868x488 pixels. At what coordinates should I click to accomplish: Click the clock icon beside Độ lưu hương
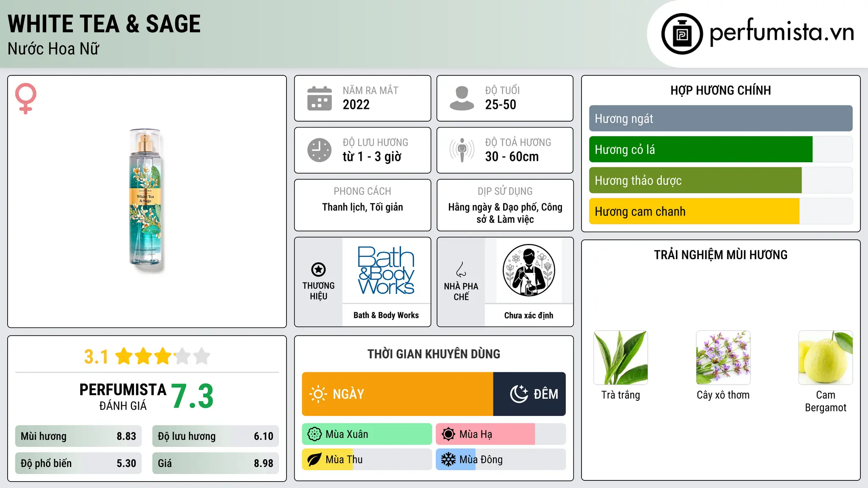pyautogui.click(x=320, y=150)
